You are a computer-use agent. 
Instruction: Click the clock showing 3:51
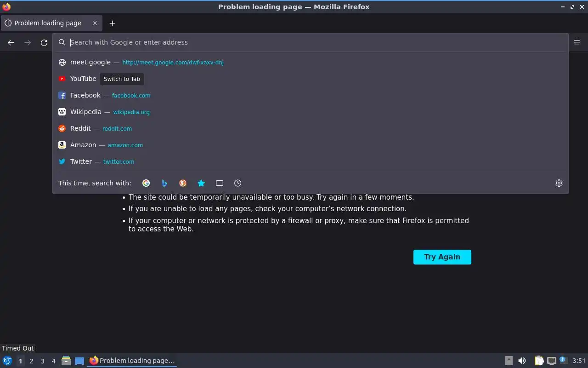(579, 361)
